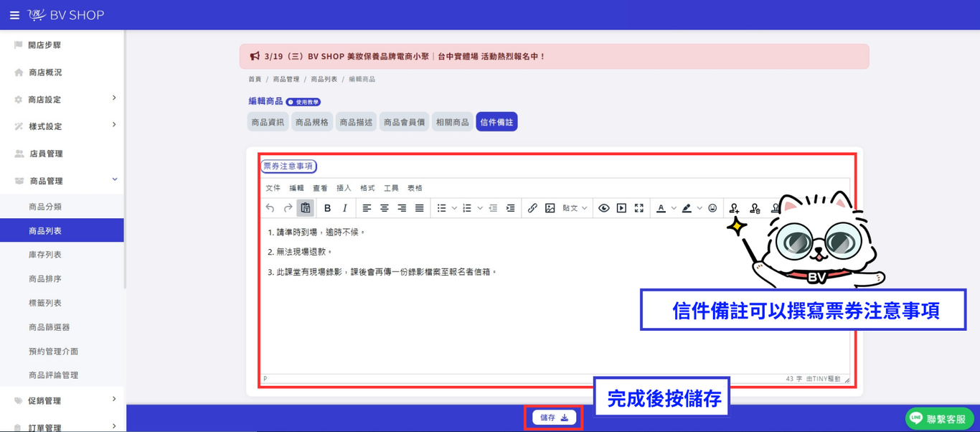Open the highlight color picker dropdown arrow
Screen dimensions: 980x432
pyautogui.click(x=699, y=208)
